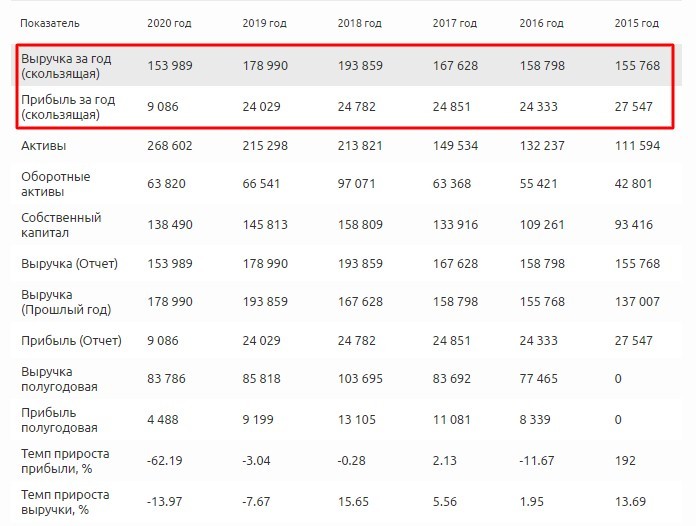696x526 pixels.
Task: Click the "Выручка за год (скользящая)" row label
Action: point(66,66)
